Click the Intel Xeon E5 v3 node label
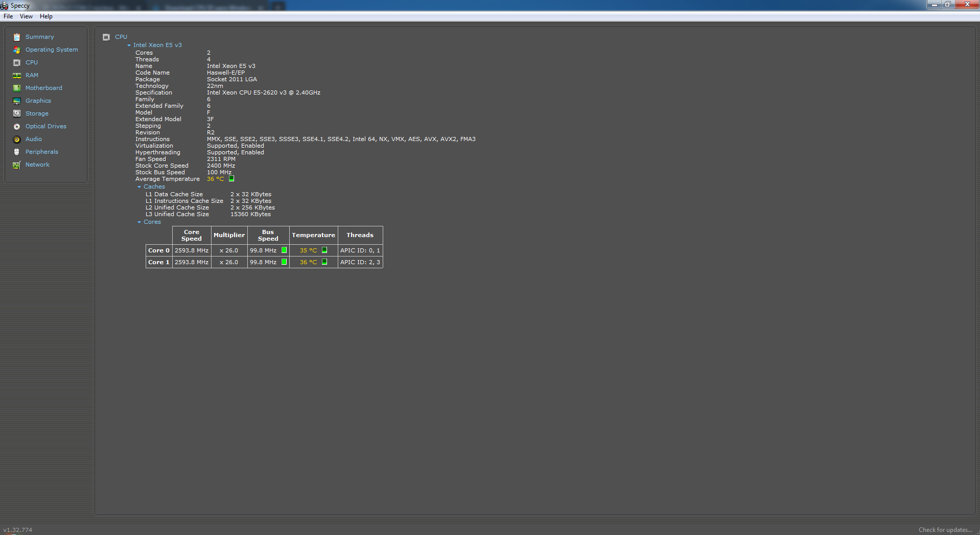 [x=157, y=45]
